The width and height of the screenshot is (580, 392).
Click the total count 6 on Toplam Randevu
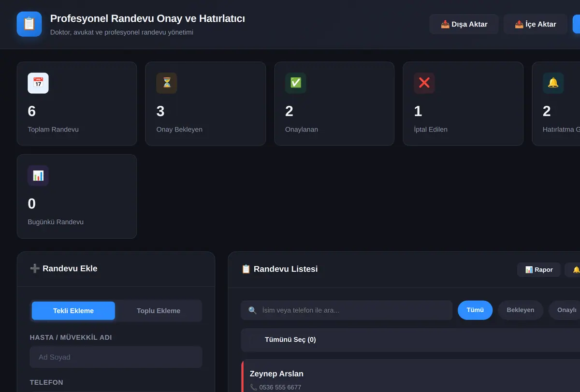pos(32,111)
